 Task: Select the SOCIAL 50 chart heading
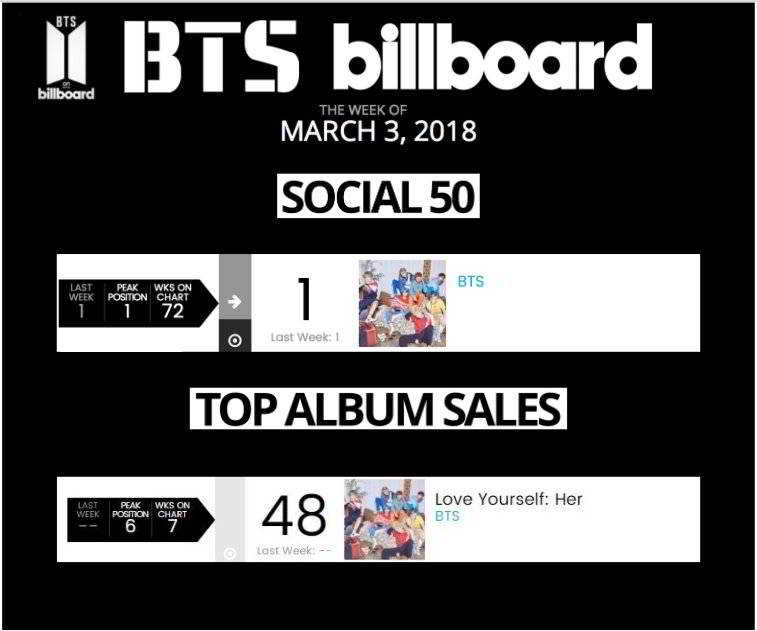tap(378, 197)
